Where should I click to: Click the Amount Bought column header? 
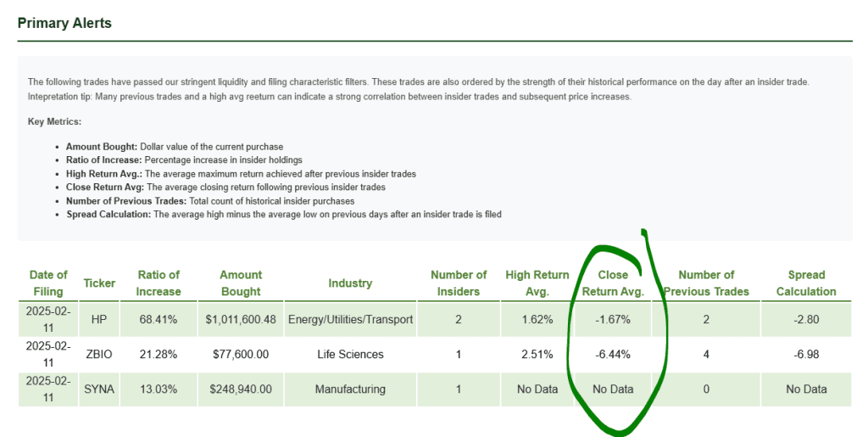pyautogui.click(x=241, y=283)
